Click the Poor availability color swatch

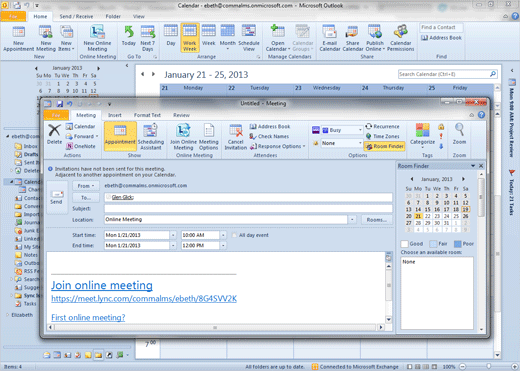(457, 244)
